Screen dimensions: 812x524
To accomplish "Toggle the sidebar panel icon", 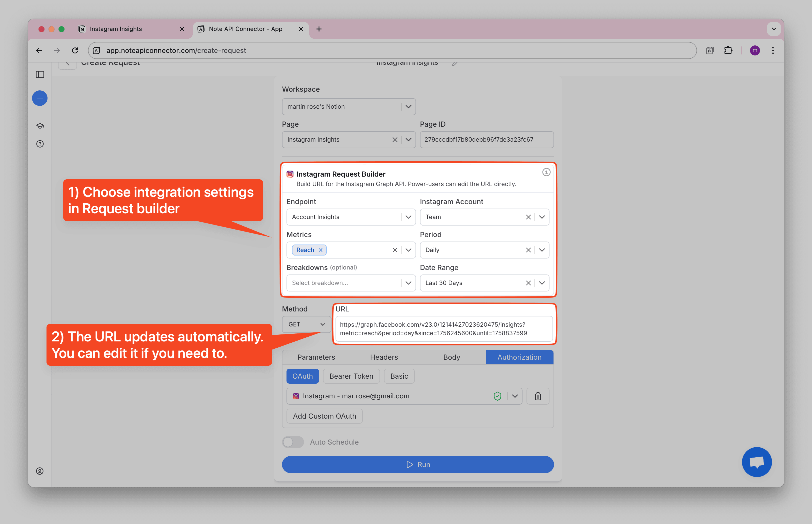I will click(40, 74).
